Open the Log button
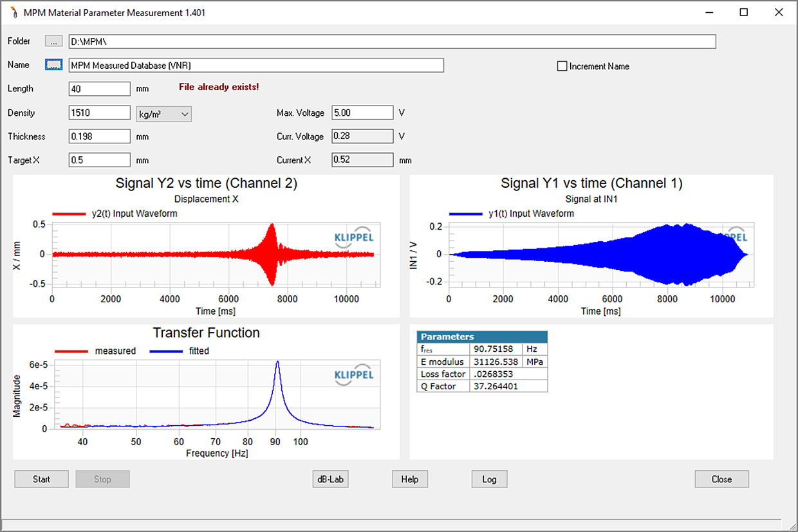 click(x=489, y=479)
